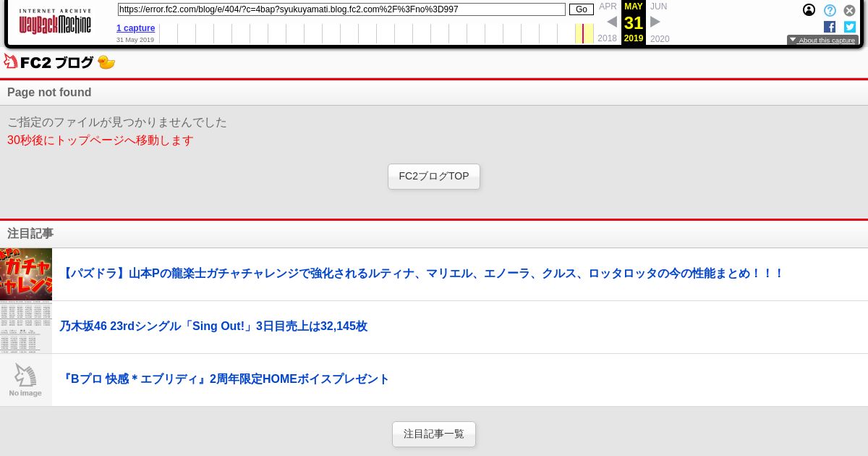Click the FC2 blog logo
The height and width of the screenshot is (456, 868).
[48, 62]
